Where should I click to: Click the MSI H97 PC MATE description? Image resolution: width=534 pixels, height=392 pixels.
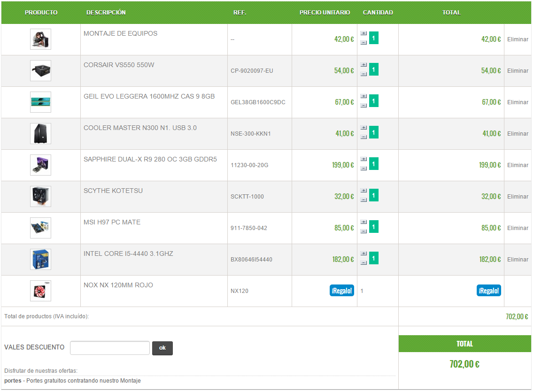tap(112, 222)
